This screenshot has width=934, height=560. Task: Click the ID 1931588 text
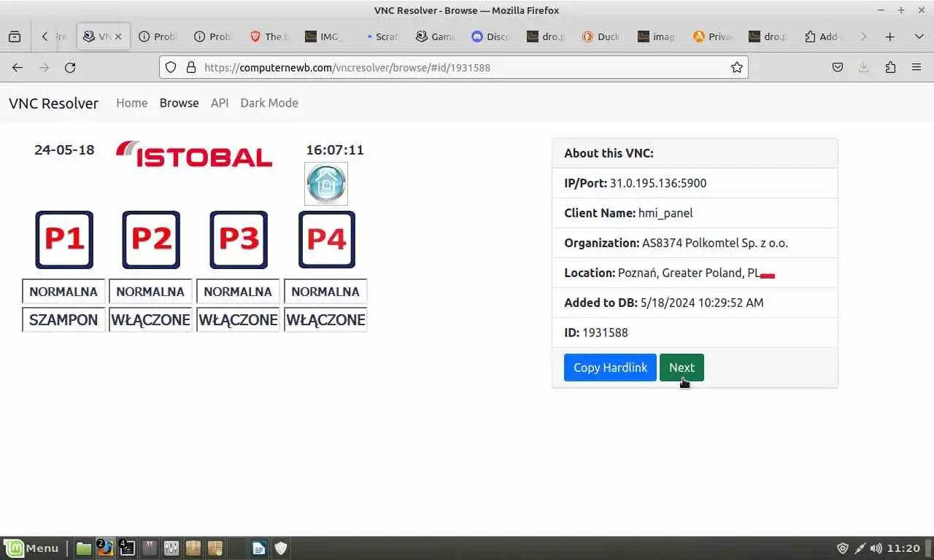click(596, 332)
